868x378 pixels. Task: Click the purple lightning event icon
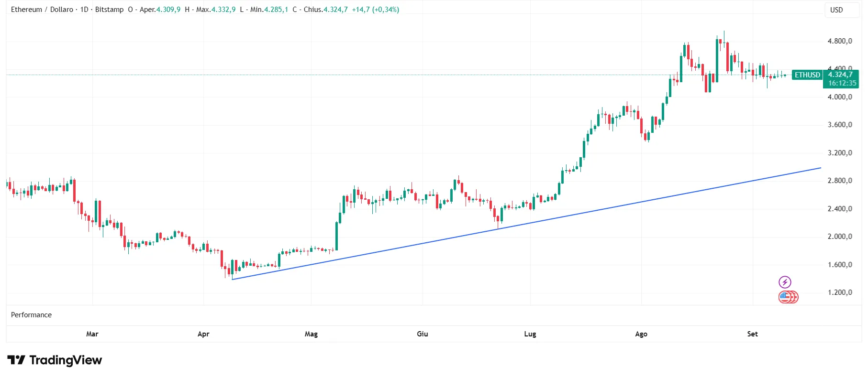(x=785, y=282)
